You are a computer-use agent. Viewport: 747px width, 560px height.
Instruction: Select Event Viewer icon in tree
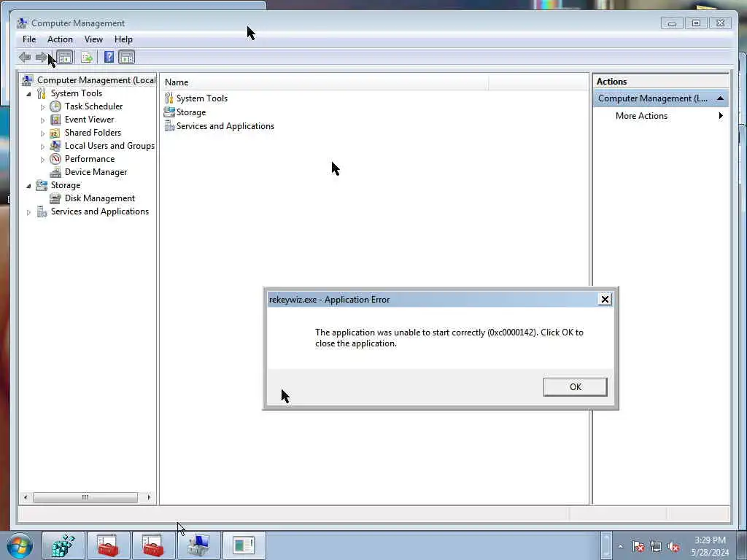click(55, 120)
